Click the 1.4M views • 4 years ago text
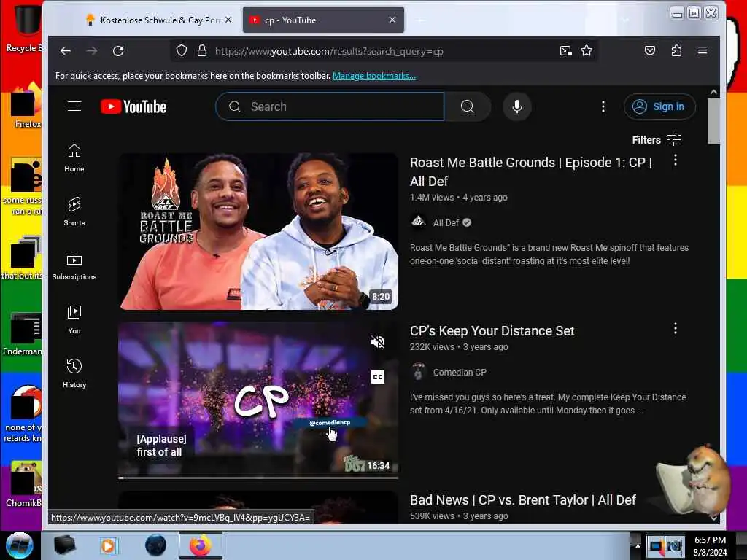This screenshot has width=747, height=560. [458, 197]
